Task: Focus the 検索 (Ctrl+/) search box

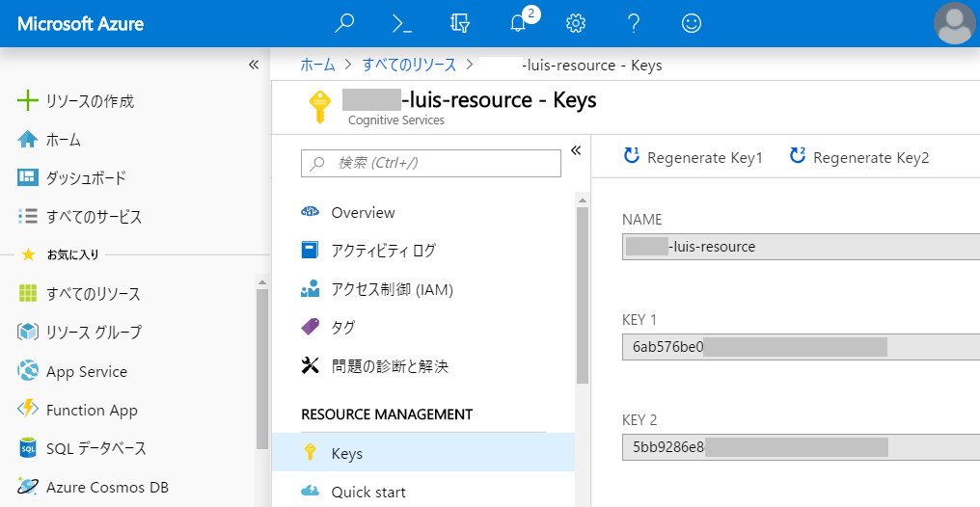Action: (430, 163)
